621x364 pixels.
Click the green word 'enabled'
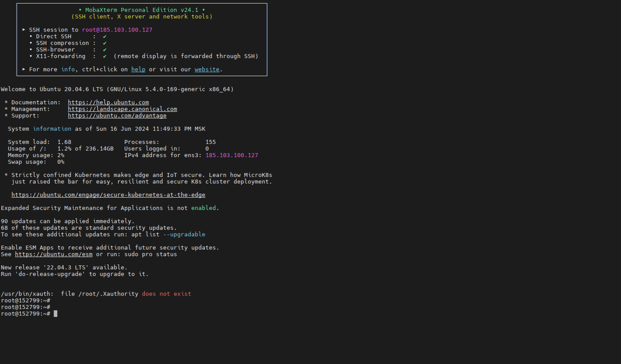pos(204,208)
